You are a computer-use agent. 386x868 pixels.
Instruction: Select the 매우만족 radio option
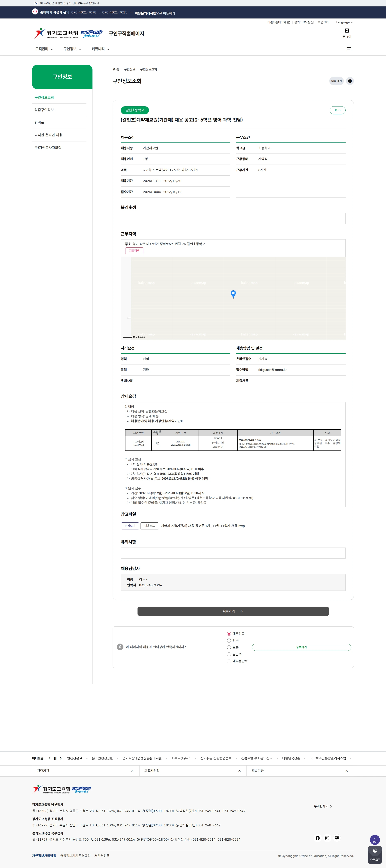pos(229,634)
